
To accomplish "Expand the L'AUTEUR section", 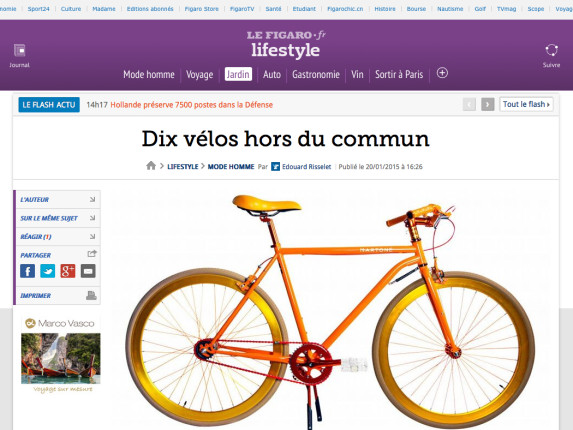I will [x=58, y=199].
